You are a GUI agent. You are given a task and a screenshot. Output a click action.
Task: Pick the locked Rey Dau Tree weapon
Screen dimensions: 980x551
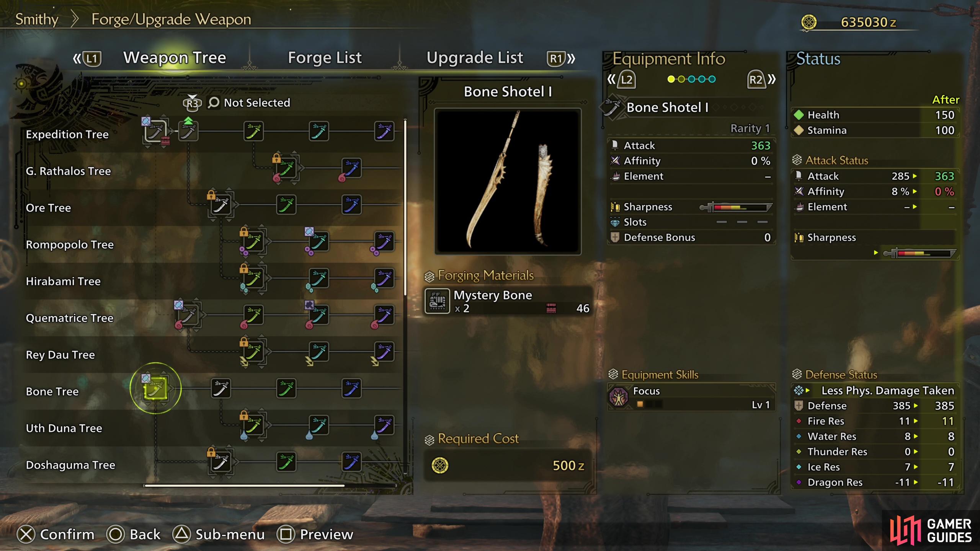253,352
